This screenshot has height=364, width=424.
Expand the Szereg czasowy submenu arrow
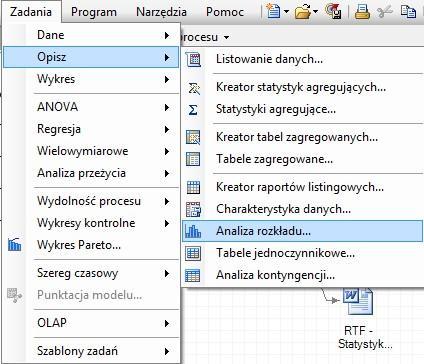click(167, 274)
